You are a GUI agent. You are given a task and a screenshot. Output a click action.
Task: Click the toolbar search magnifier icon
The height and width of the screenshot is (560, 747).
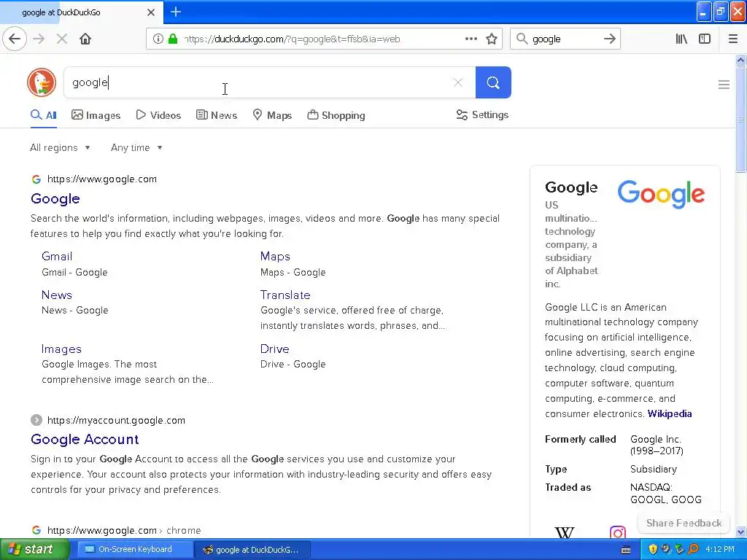(x=522, y=39)
